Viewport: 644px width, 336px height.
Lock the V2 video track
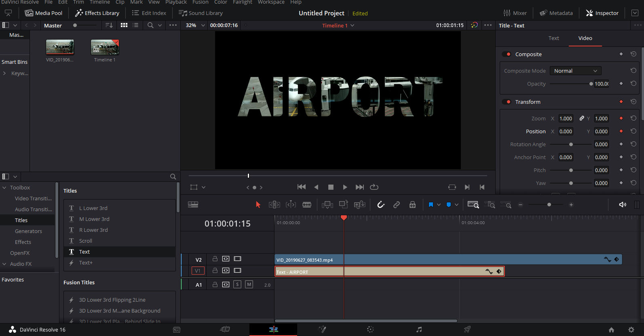pyautogui.click(x=215, y=259)
